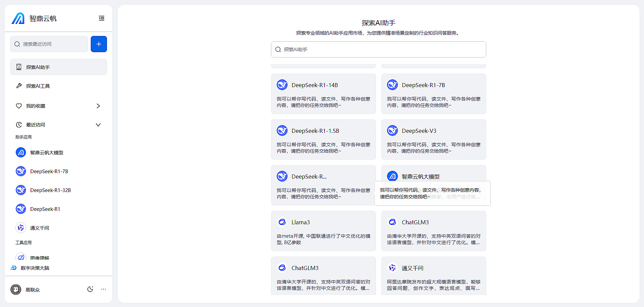The width and height of the screenshot is (644, 307).
Task: Click the 智鼎云帆 logo icon
Action: tap(18, 18)
